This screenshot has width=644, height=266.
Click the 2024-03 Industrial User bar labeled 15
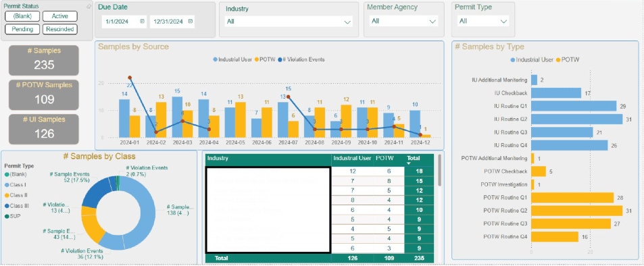click(178, 117)
